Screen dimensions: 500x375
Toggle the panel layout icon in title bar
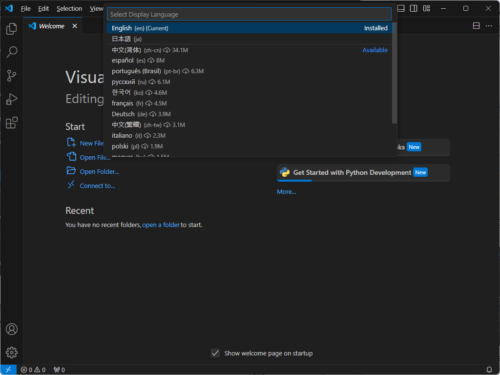point(401,8)
